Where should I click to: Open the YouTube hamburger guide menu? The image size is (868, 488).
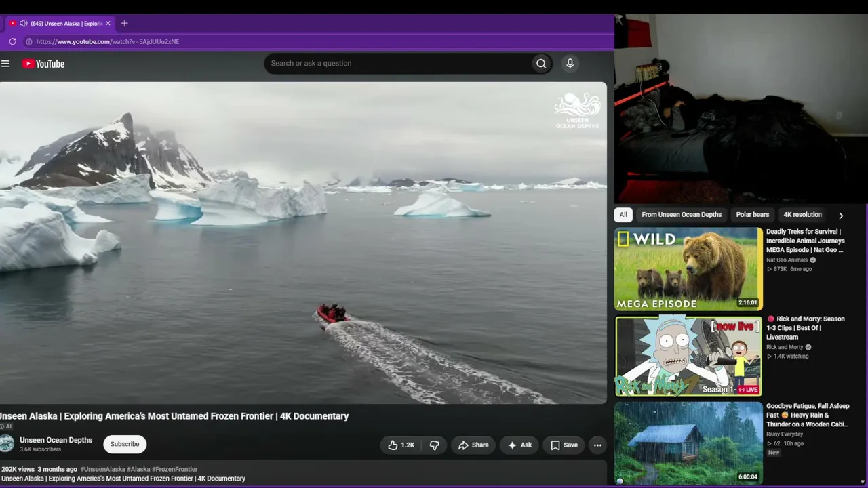pos(5,64)
